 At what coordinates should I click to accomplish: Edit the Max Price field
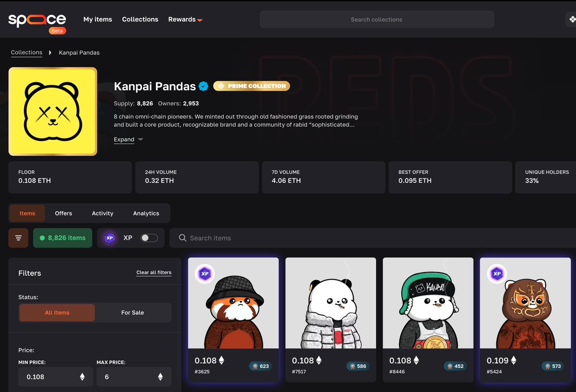click(x=134, y=377)
